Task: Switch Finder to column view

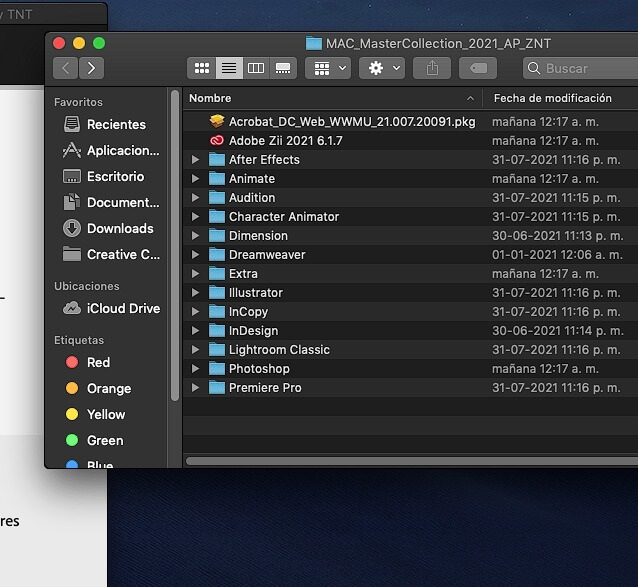Action: (256, 68)
